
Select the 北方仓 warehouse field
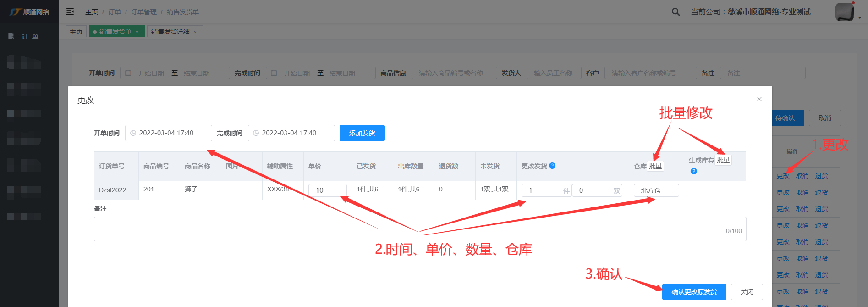tap(656, 190)
